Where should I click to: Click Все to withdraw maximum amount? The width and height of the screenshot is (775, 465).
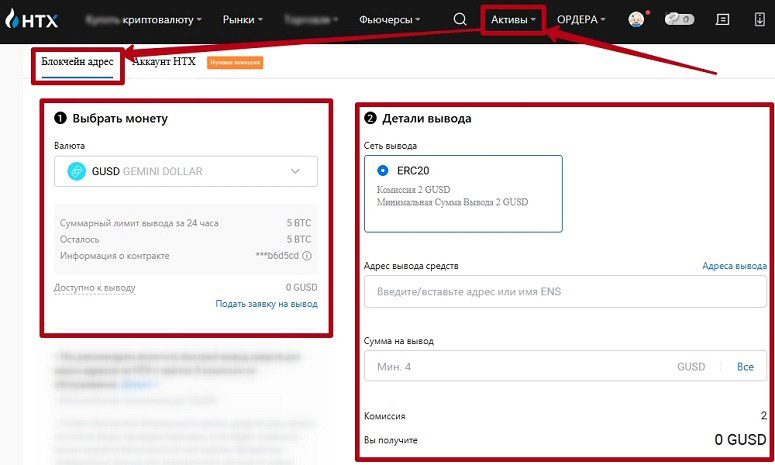[745, 367]
